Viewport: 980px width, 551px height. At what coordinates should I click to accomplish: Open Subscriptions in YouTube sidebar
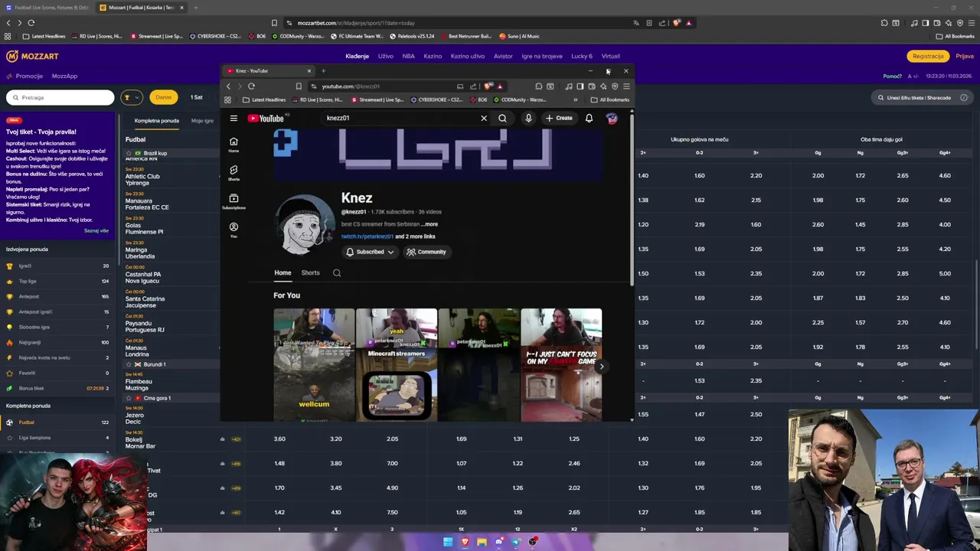[234, 201]
